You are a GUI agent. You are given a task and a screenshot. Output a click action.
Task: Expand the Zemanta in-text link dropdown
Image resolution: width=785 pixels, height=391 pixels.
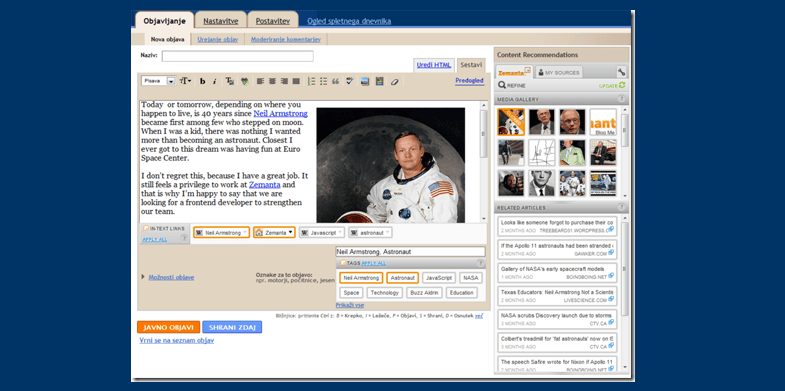click(x=291, y=233)
